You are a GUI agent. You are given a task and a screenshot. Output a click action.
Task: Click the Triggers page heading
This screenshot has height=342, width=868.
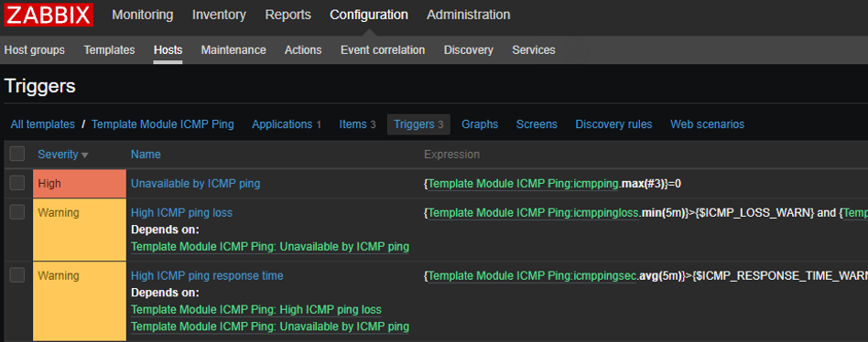pos(40,86)
